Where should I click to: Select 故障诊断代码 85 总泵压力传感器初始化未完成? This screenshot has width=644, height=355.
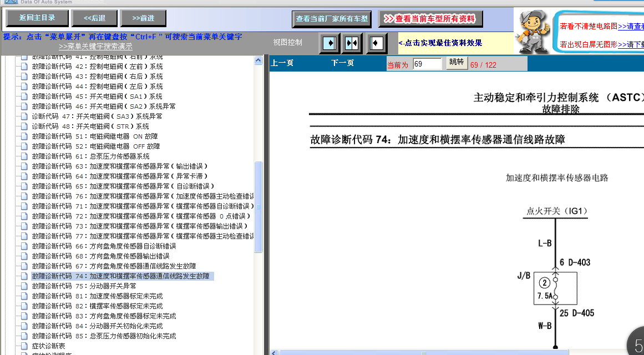click(x=104, y=336)
